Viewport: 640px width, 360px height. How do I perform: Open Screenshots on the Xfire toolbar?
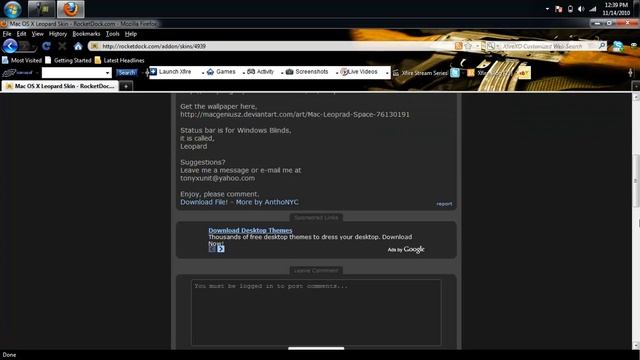coord(307,72)
